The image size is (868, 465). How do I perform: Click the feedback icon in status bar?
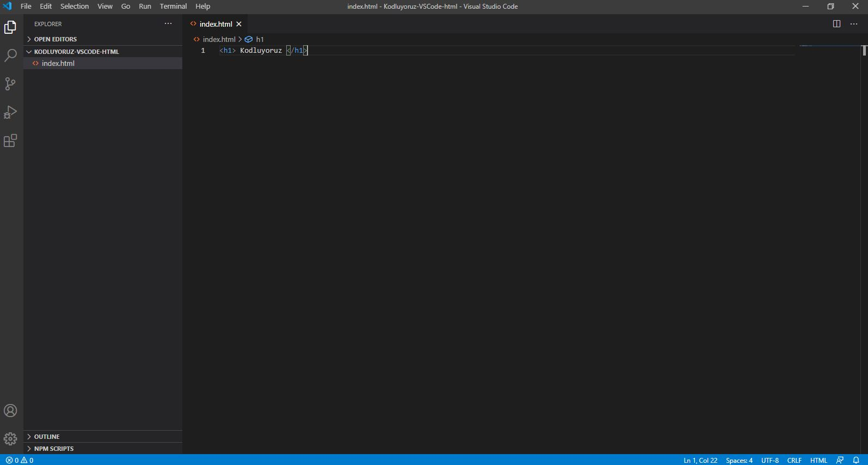tap(840, 460)
